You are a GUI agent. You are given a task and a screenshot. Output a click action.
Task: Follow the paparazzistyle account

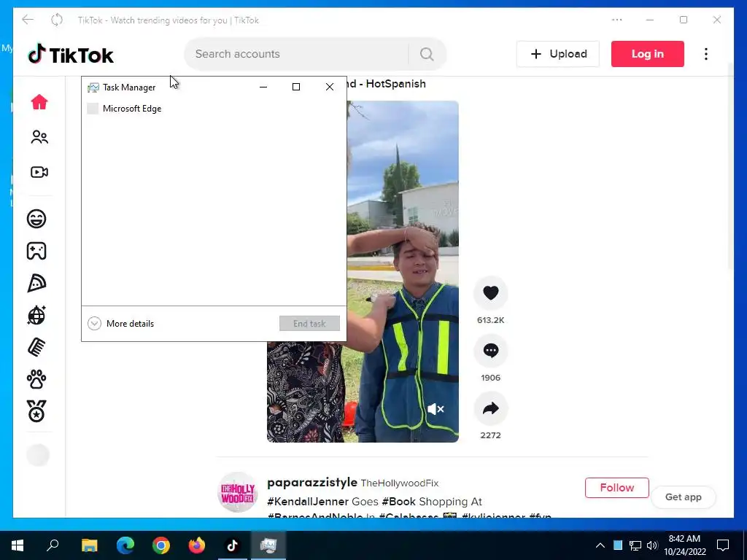[617, 488]
